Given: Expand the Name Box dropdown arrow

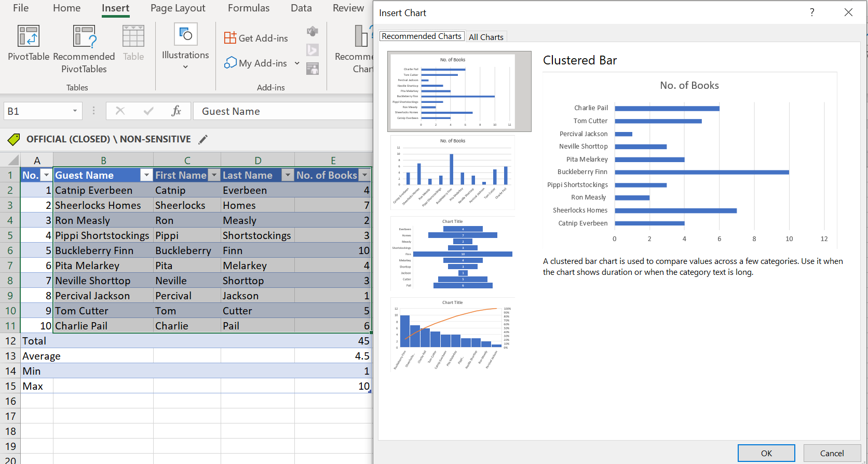Looking at the screenshot, I should point(75,111).
